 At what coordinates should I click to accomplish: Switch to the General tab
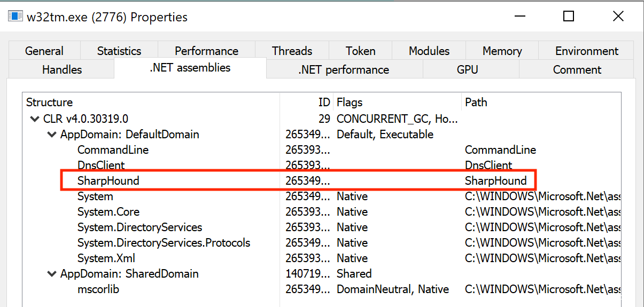44,51
